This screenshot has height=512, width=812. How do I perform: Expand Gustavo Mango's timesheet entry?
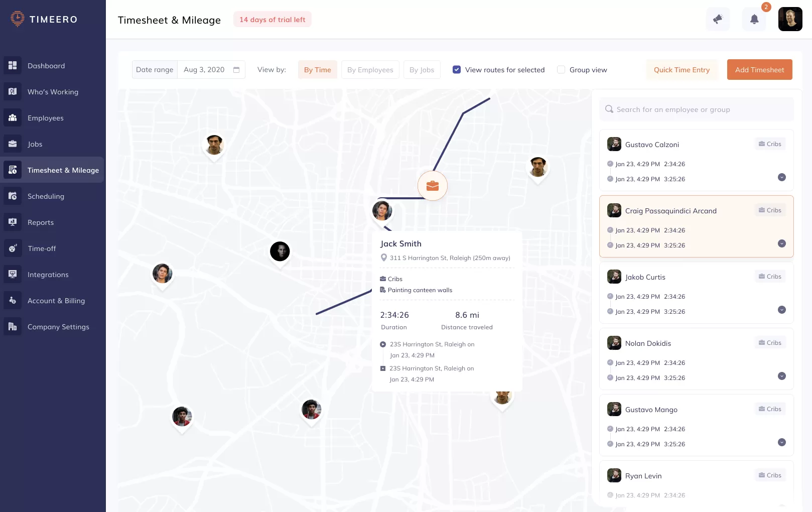[x=781, y=442]
